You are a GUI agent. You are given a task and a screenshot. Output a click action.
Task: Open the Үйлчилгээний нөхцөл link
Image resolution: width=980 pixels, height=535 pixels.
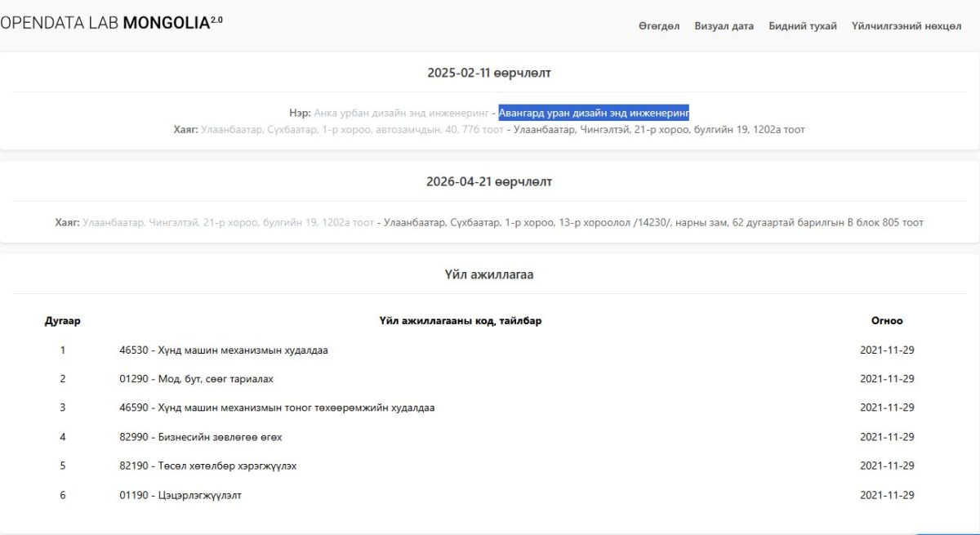click(906, 26)
